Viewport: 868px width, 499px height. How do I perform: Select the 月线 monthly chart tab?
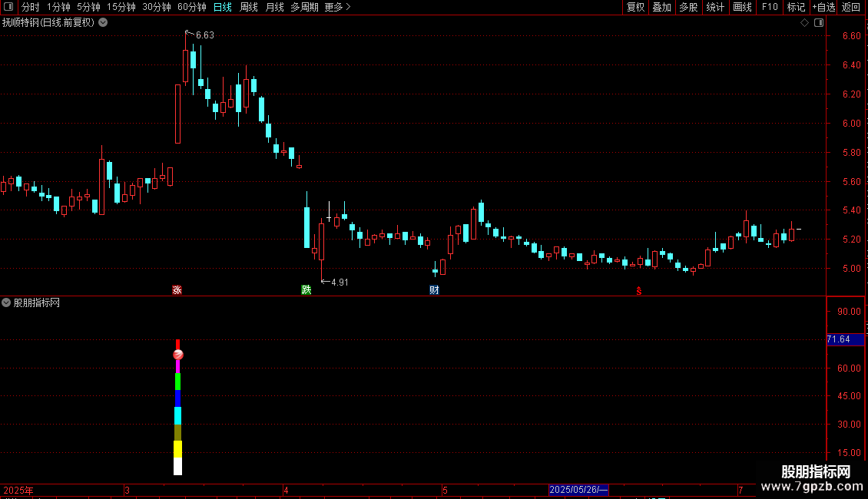click(274, 7)
